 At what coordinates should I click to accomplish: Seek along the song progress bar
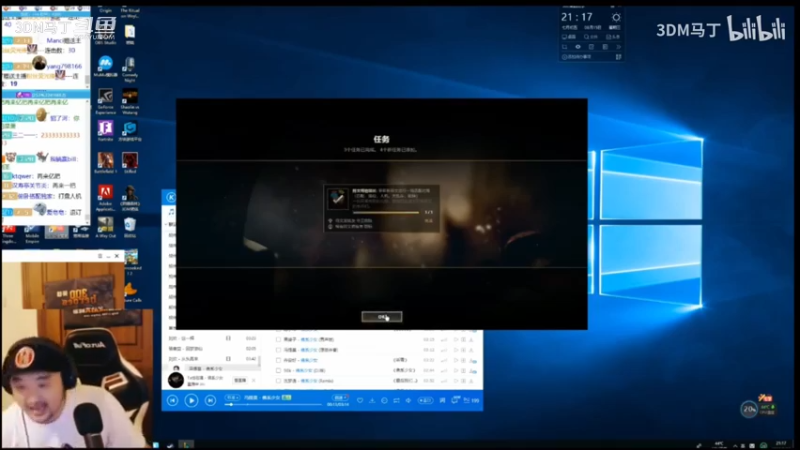pyautogui.click(x=273, y=404)
